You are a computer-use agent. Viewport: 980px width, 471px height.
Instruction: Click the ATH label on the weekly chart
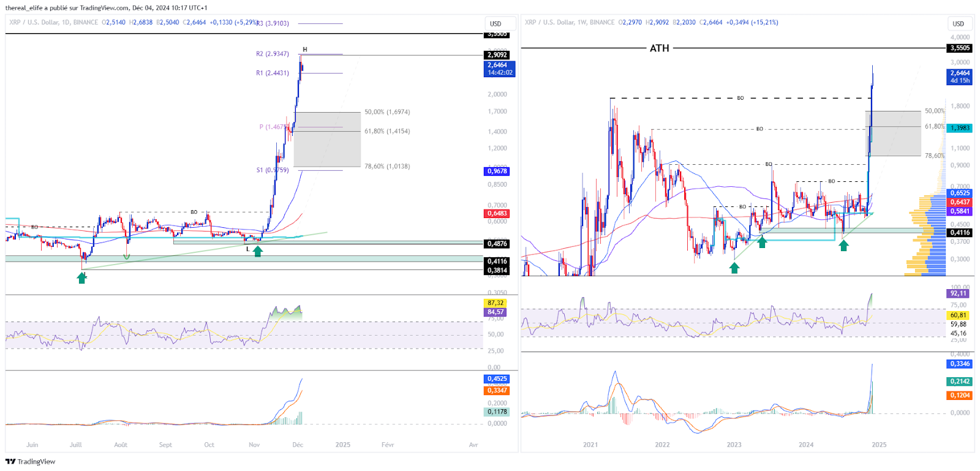[659, 48]
